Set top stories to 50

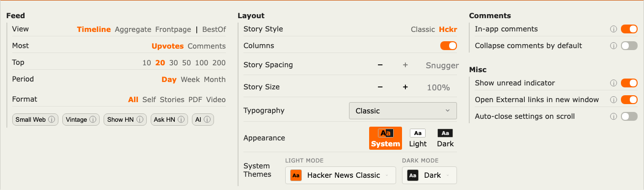pyautogui.click(x=187, y=63)
